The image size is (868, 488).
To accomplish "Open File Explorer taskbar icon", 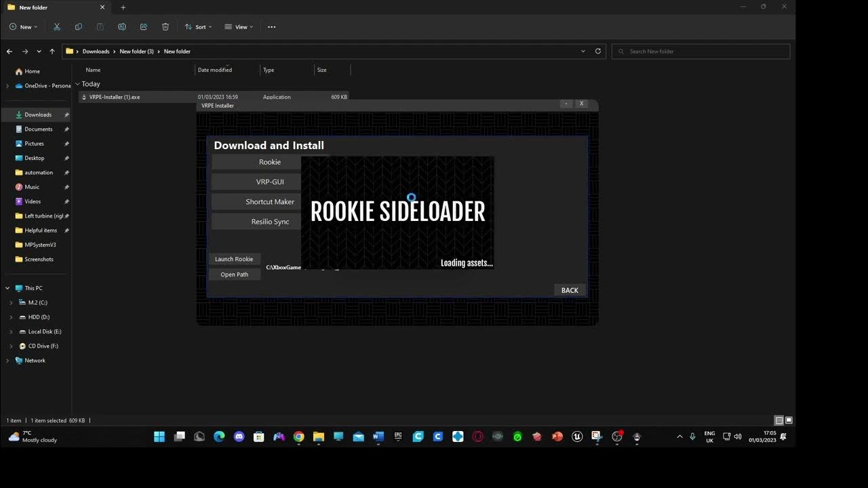I will pyautogui.click(x=318, y=436).
